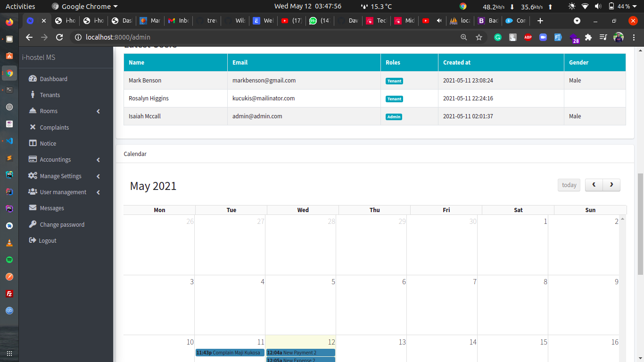Expand the Accountings submenu chevron
Screen dimensions: 644x362
click(x=98, y=160)
